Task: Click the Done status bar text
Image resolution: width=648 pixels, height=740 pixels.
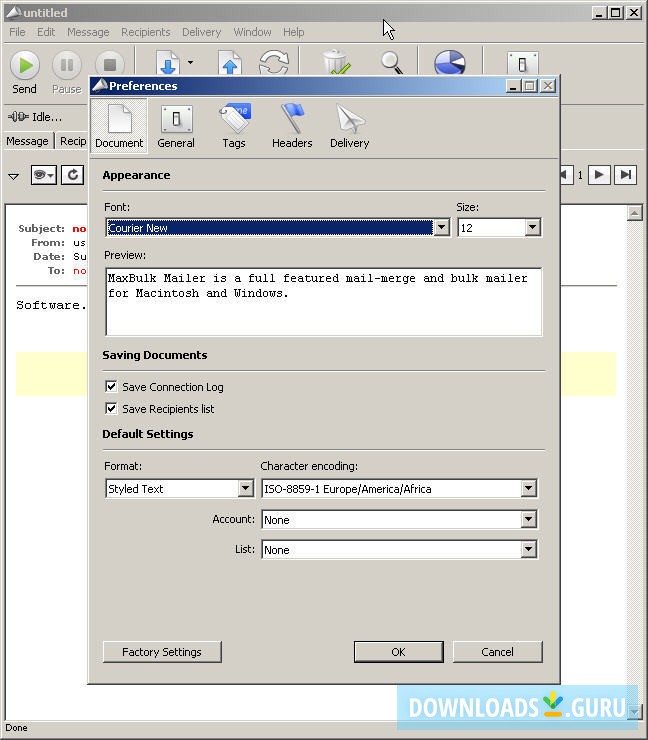Action: (17, 728)
